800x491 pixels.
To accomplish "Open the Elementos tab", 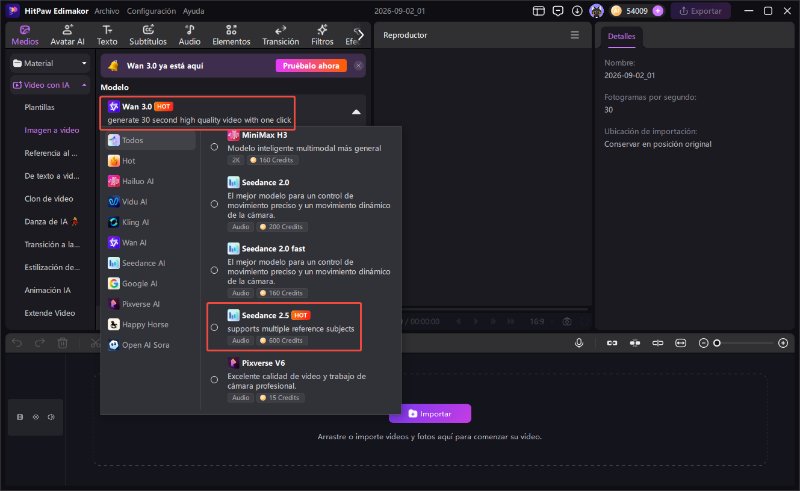I will [231, 35].
